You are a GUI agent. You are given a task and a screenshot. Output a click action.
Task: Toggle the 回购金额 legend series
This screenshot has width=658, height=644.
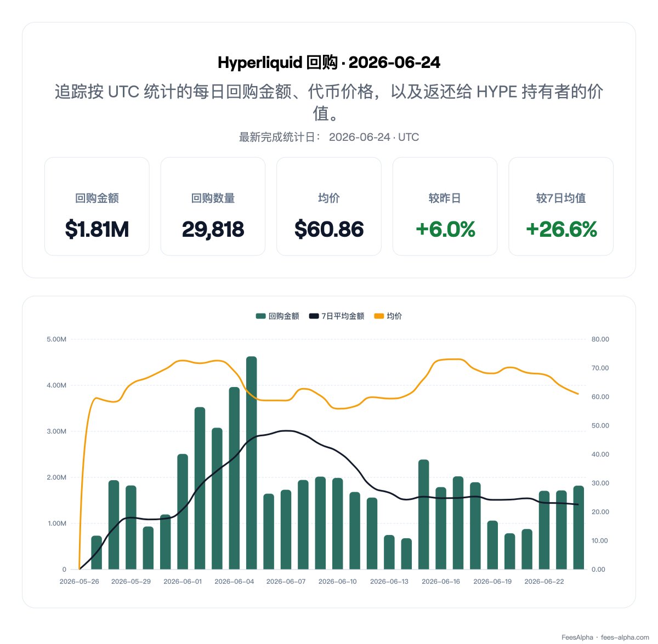pyautogui.click(x=277, y=316)
